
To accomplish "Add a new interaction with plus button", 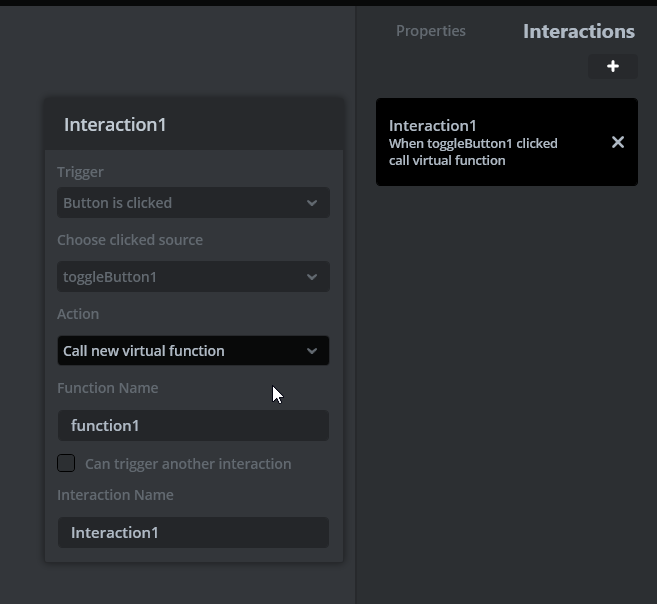I will (613, 66).
